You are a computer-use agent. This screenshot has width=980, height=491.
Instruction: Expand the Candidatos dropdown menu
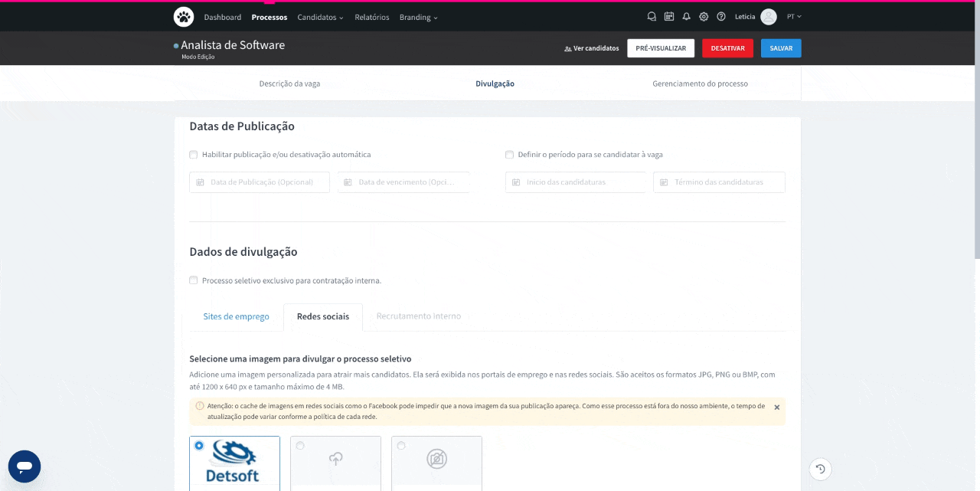point(320,17)
